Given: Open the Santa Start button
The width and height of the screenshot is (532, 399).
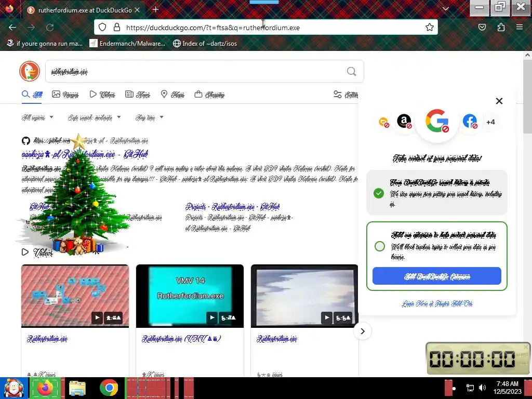Looking at the screenshot, I should (x=14, y=388).
